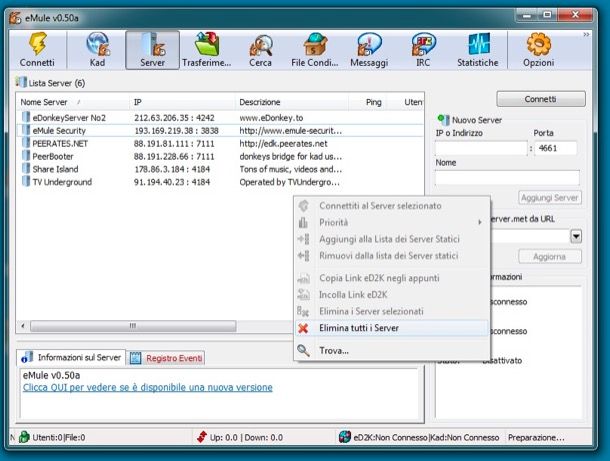Select the row with IP 212.63.206.35 : 4242
This screenshot has height=461, width=610.
[x=220, y=117]
